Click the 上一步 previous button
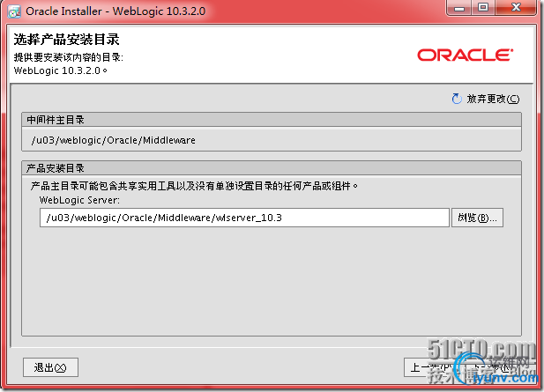The image size is (544, 392). tap(432, 367)
